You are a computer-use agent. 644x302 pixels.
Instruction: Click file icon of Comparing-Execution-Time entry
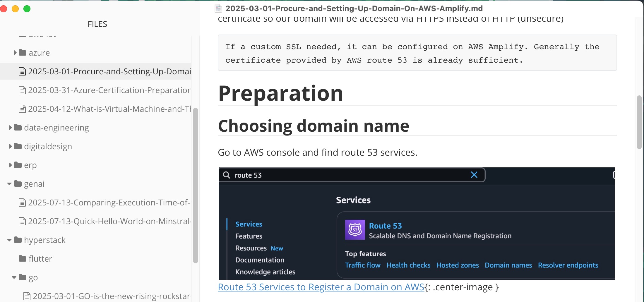click(x=22, y=203)
